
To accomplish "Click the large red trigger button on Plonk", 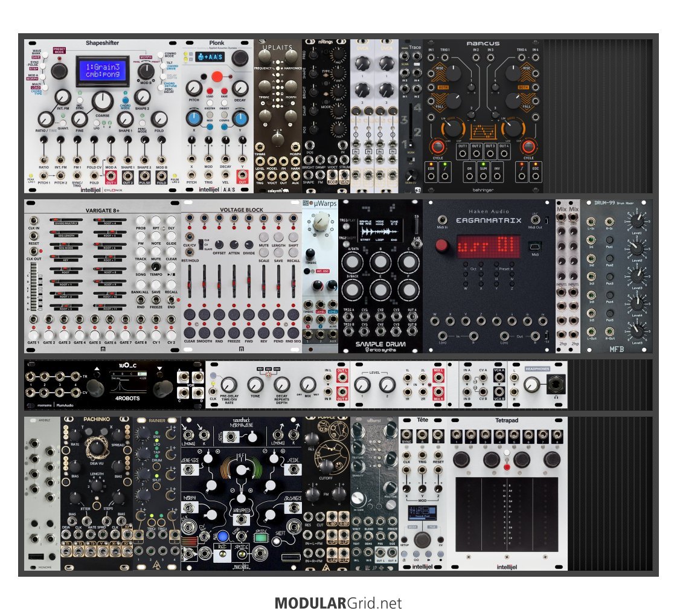I will tap(217, 77).
